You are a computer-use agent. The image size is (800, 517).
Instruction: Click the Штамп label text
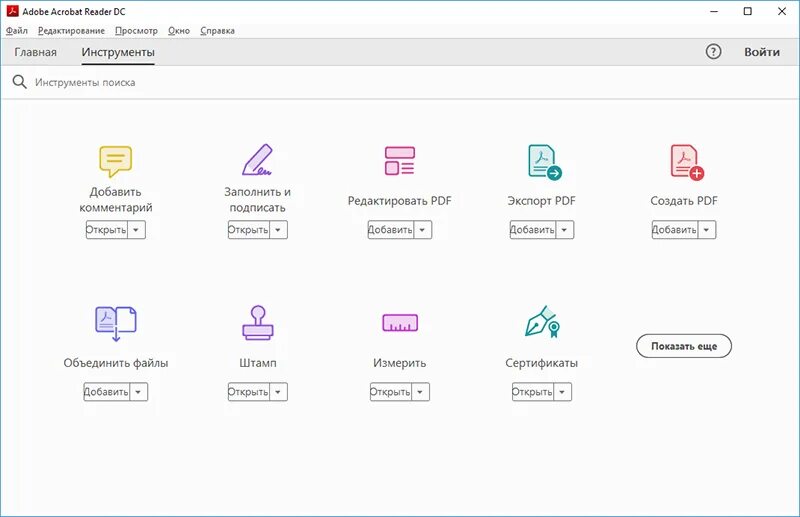point(258,363)
